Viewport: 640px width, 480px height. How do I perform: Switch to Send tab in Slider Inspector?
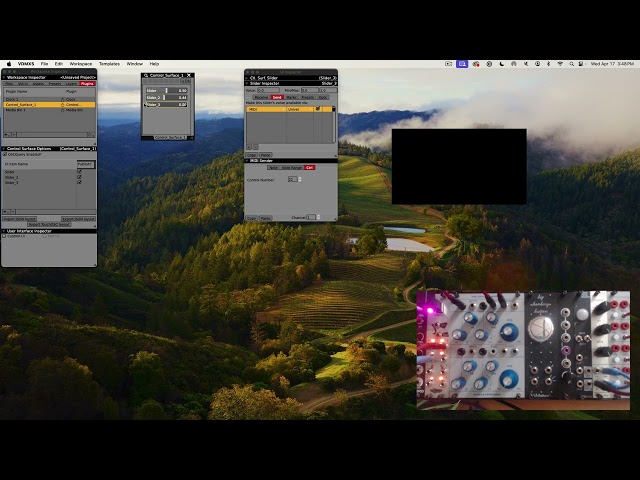277,98
